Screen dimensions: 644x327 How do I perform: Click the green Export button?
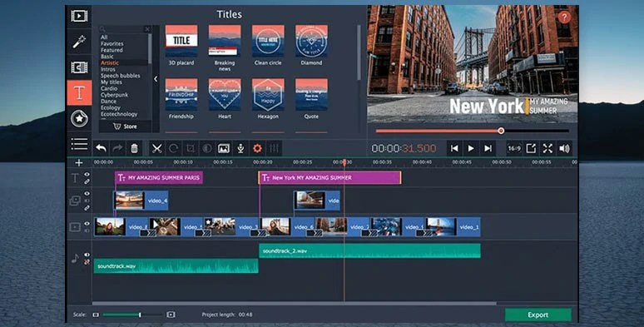coord(538,315)
